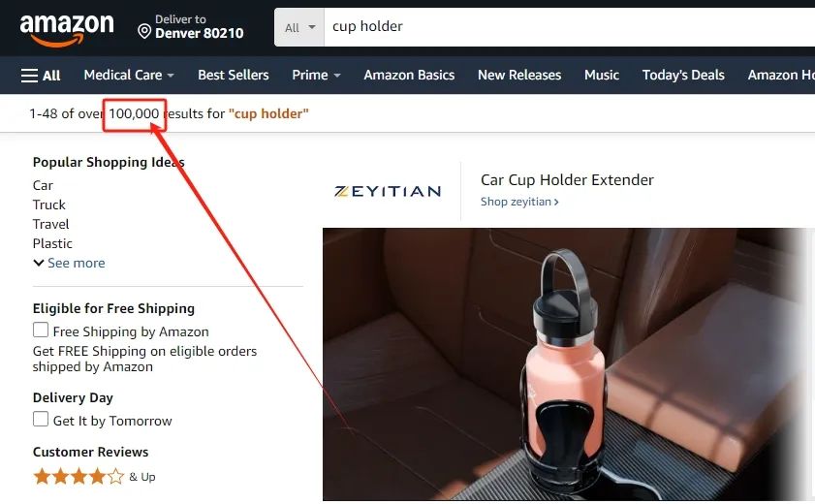Screen dimensions: 815x504
Task: Click the Shop zeyitian link
Action: [x=519, y=202]
